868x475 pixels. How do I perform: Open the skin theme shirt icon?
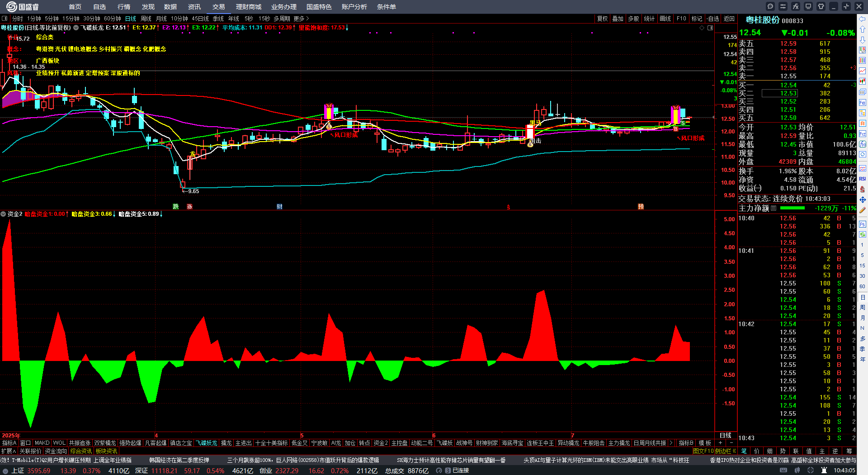pyautogui.click(x=821, y=6)
